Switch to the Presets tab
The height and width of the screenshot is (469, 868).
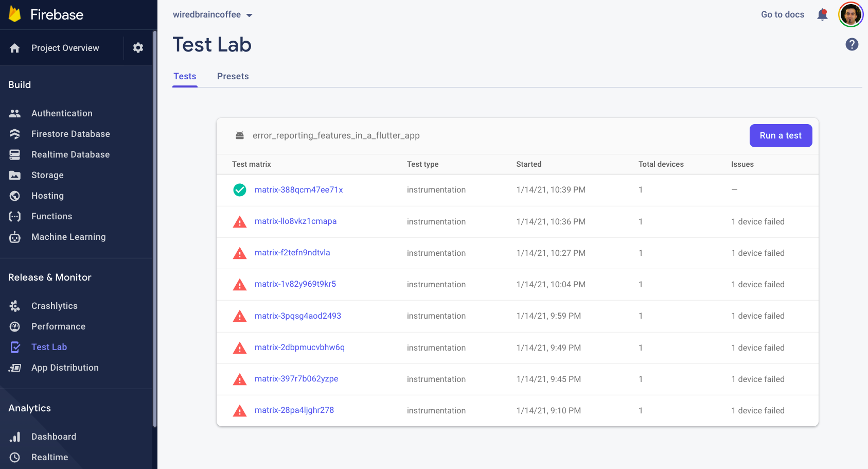tap(233, 76)
